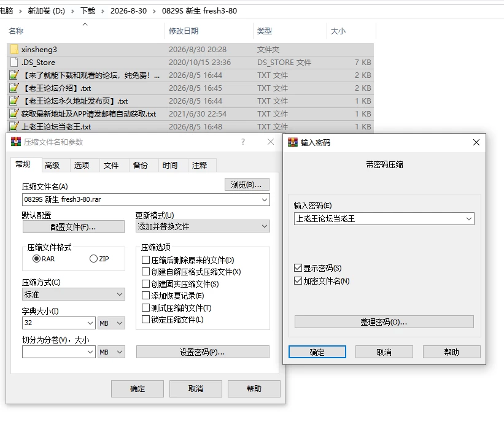Open the 输入密码 history dropdown arrow
The height and width of the screenshot is (422, 504).
(x=469, y=219)
